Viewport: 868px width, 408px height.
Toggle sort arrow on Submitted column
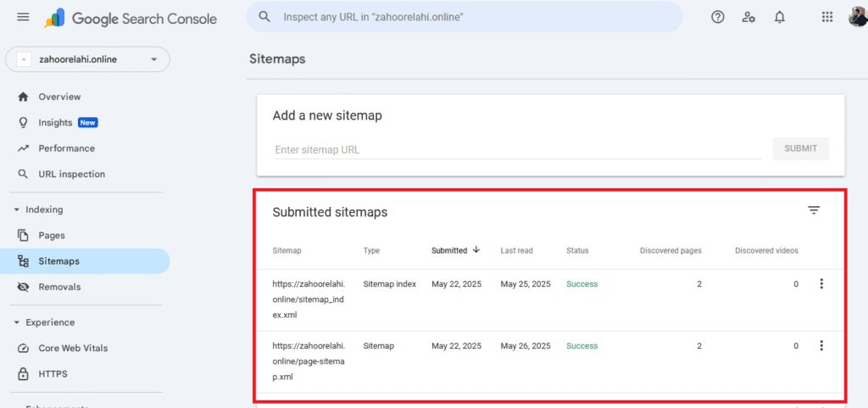[x=476, y=249]
